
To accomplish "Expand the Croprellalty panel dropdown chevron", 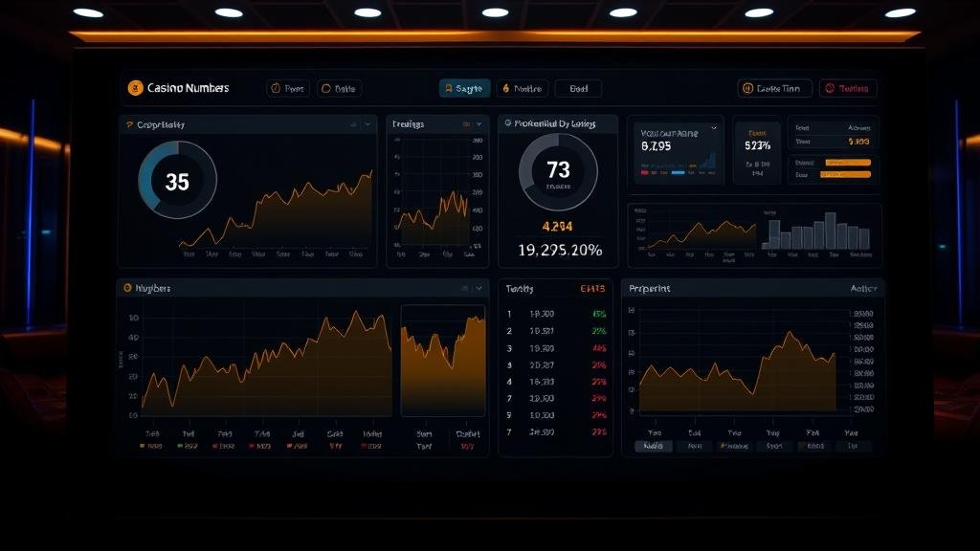I will click(367, 124).
